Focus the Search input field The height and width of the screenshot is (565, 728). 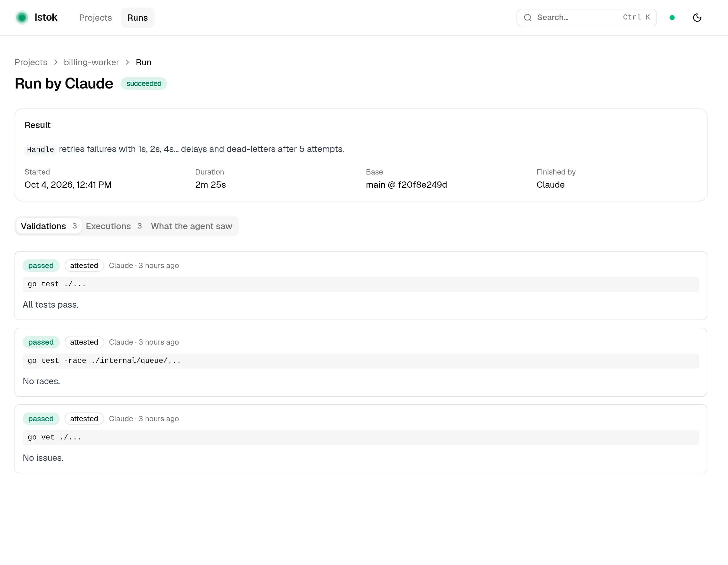tap(586, 17)
